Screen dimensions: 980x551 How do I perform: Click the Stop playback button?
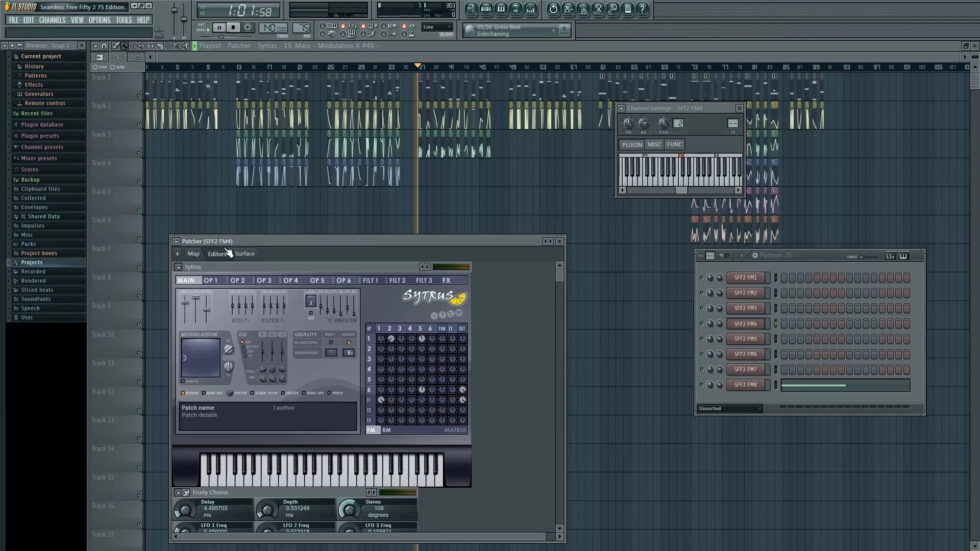[233, 28]
